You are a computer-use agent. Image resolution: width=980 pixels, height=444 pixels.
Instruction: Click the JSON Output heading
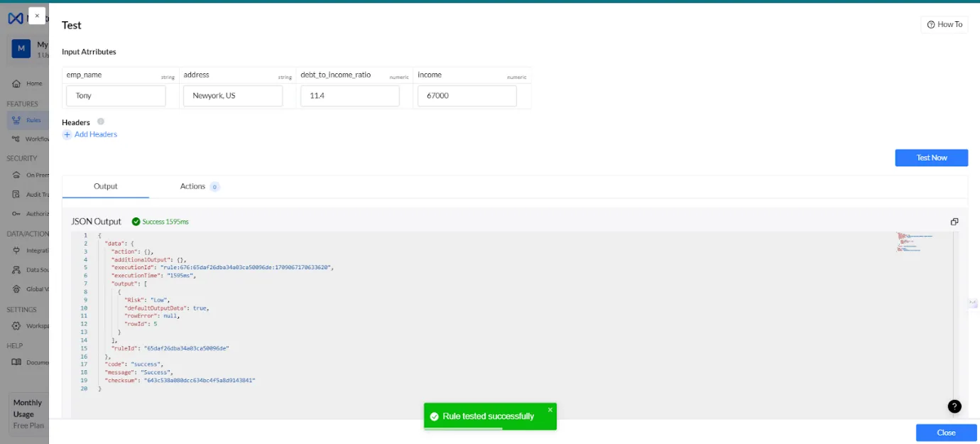click(96, 222)
